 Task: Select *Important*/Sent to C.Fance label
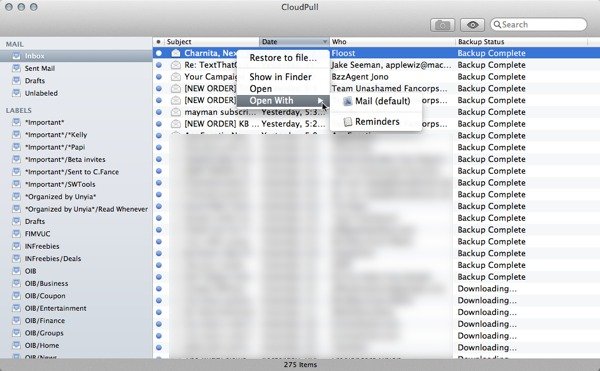(76, 172)
